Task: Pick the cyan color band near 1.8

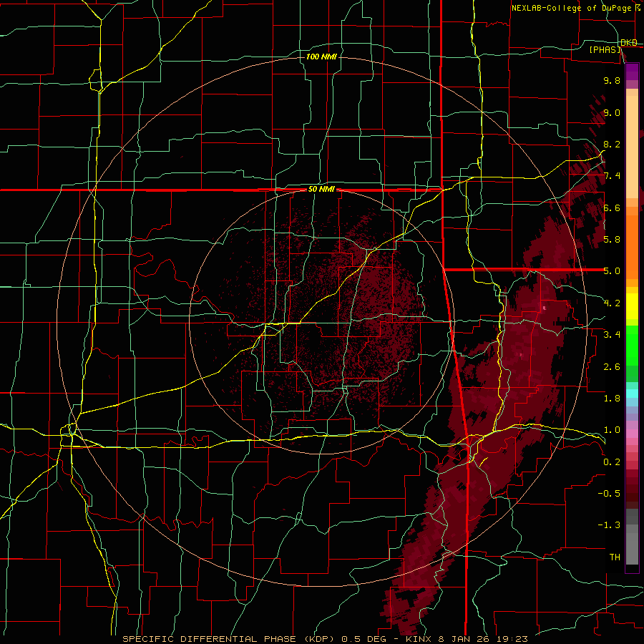Action: click(x=632, y=394)
